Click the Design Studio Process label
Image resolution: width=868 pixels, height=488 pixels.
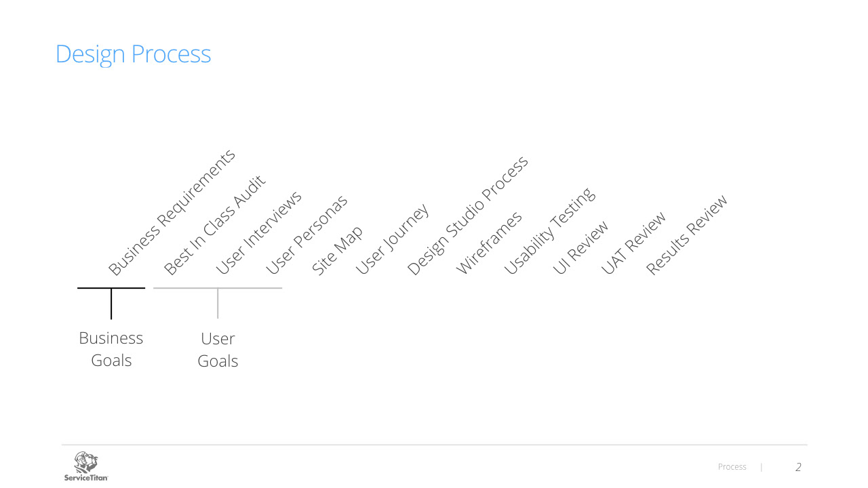point(467,216)
